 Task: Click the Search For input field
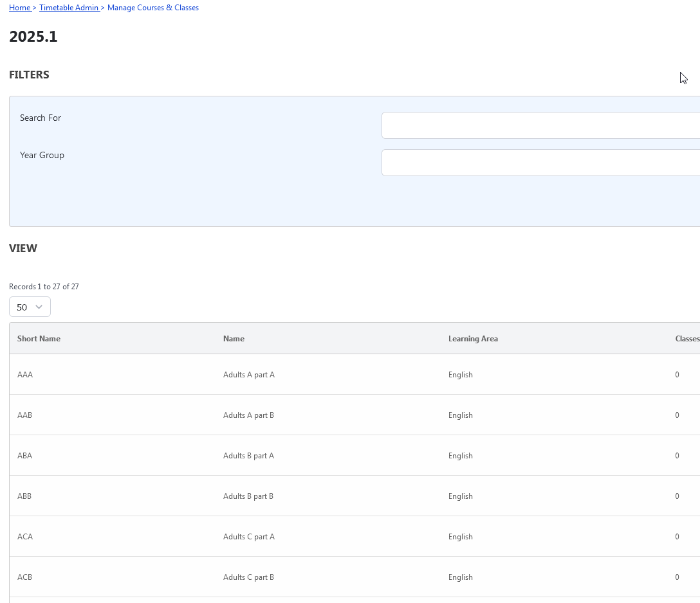pyautogui.click(x=540, y=125)
